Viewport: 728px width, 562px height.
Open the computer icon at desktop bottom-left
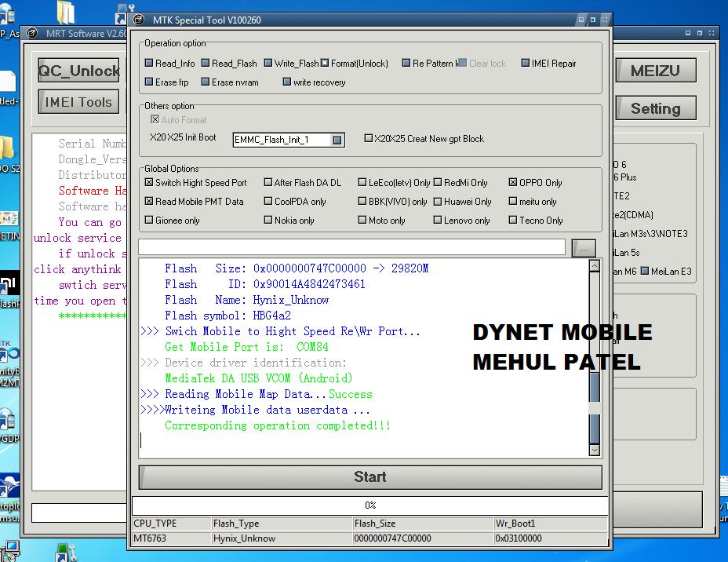click(x=10, y=550)
